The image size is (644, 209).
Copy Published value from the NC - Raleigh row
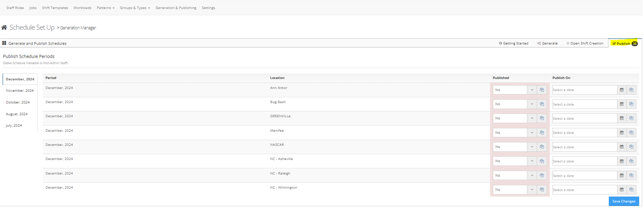[542, 176]
